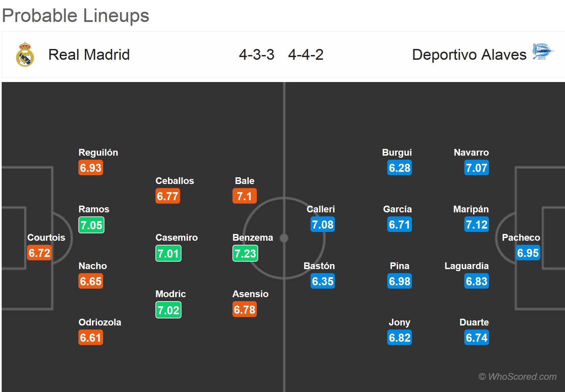
Task: Click Asensio's 6.78 rating badge
Action: tap(245, 310)
